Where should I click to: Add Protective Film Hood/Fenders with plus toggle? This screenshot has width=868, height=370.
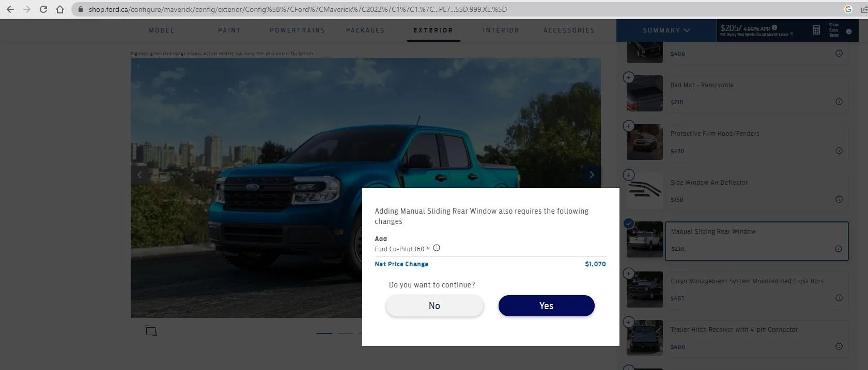click(628, 126)
